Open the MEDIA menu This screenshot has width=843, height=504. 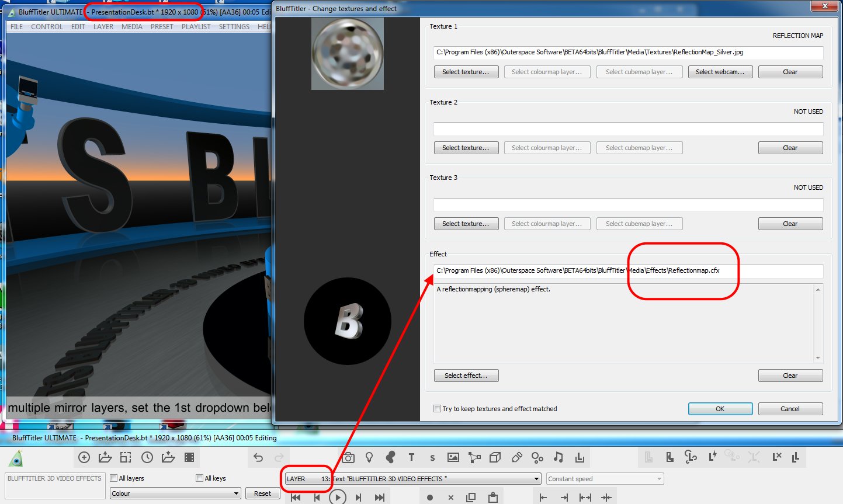tap(132, 27)
